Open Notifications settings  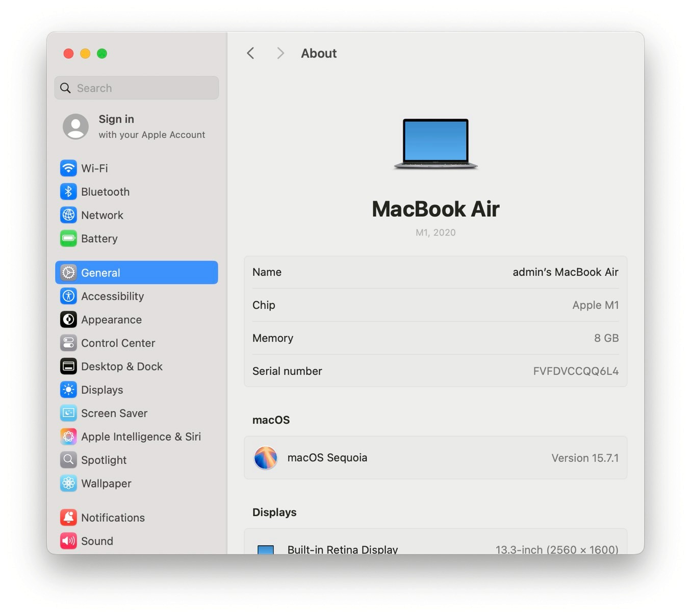pos(112,518)
